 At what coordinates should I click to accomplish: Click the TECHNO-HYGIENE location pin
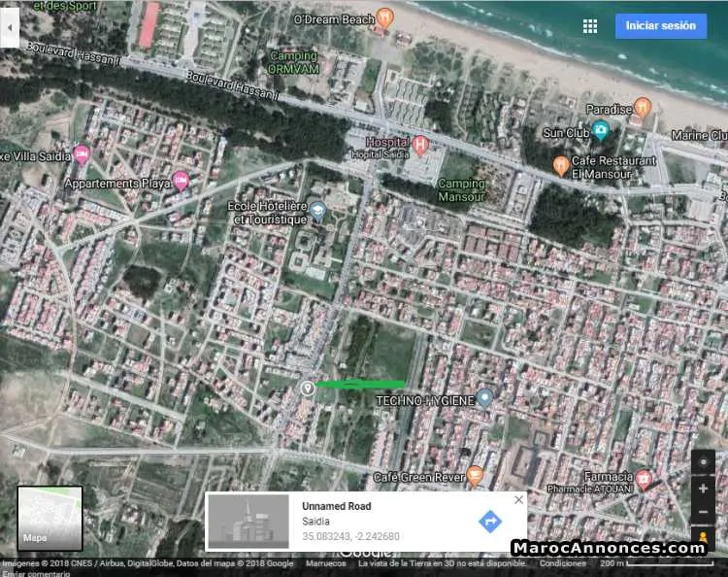pos(484,398)
